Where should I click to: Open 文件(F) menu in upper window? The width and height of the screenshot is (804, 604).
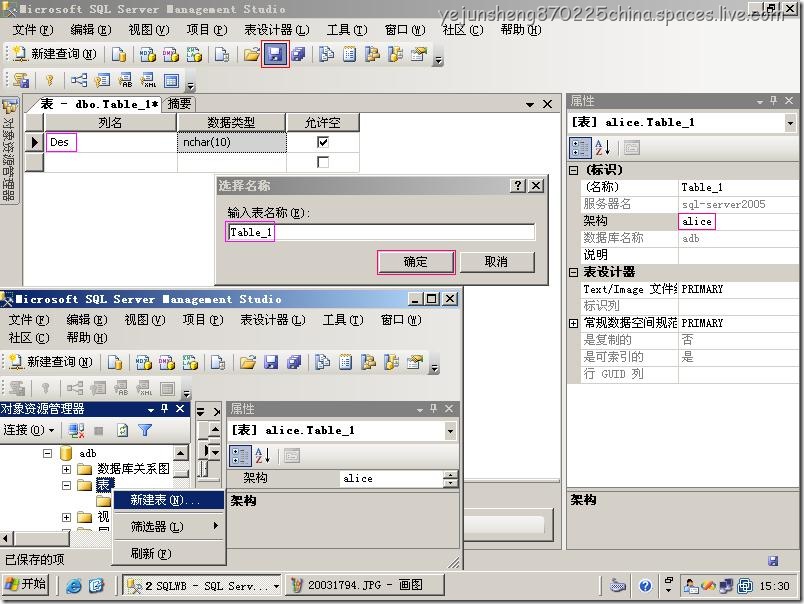[x=33, y=30]
